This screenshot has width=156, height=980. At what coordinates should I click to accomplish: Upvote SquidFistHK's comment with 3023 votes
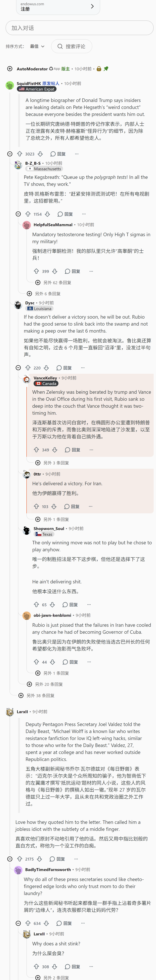pyautogui.click(x=19, y=154)
